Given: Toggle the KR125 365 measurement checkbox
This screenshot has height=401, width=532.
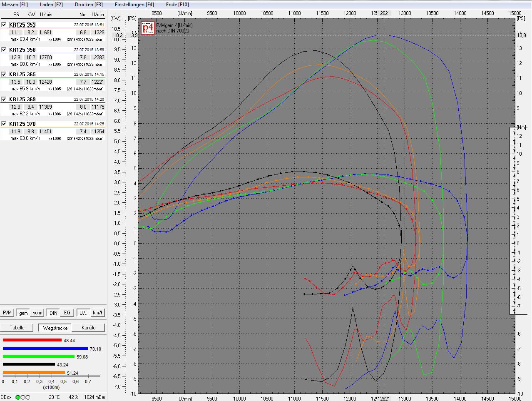Looking at the screenshot, I should [4, 74].
